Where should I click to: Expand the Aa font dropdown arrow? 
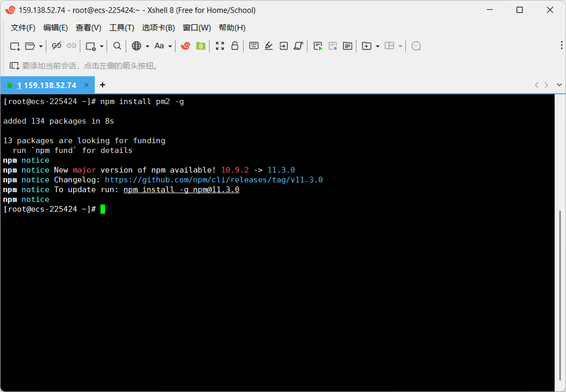click(170, 46)
